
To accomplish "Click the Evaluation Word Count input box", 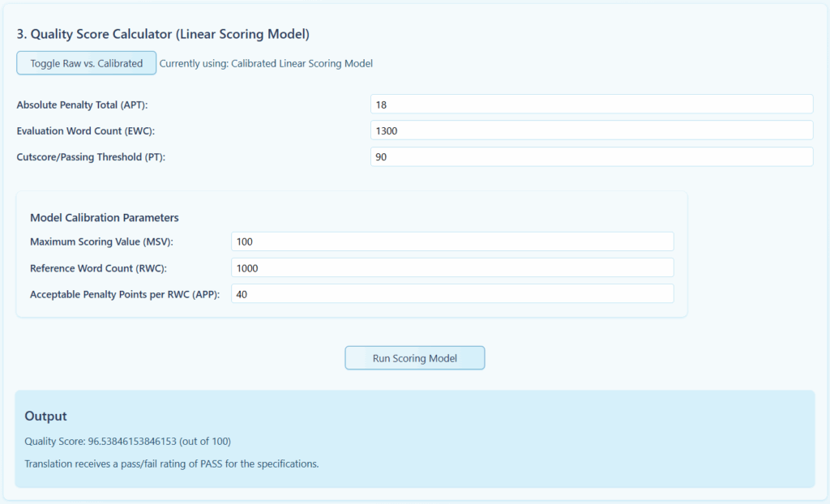I will (x=591, y=130).
